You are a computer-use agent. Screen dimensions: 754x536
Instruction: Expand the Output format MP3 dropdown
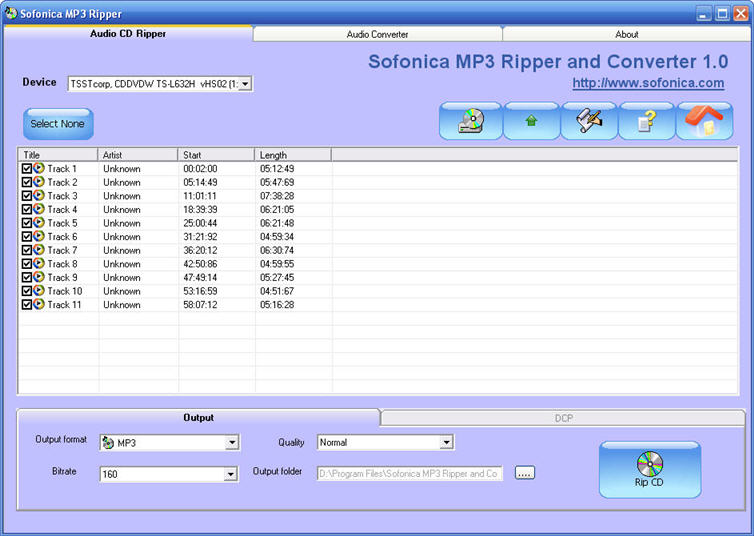coord(232,443)
